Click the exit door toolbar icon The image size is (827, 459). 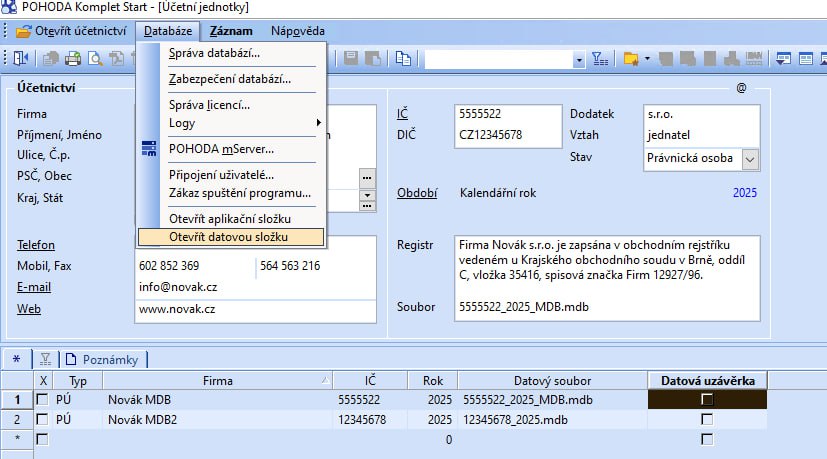21,59
